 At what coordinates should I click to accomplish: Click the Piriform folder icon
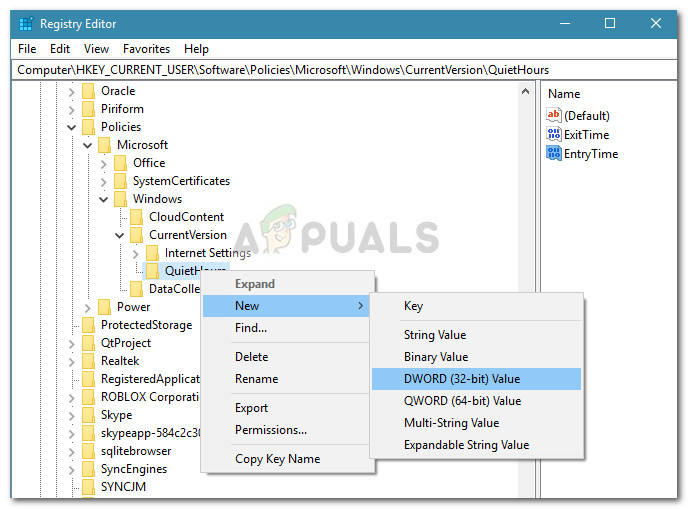89,109
